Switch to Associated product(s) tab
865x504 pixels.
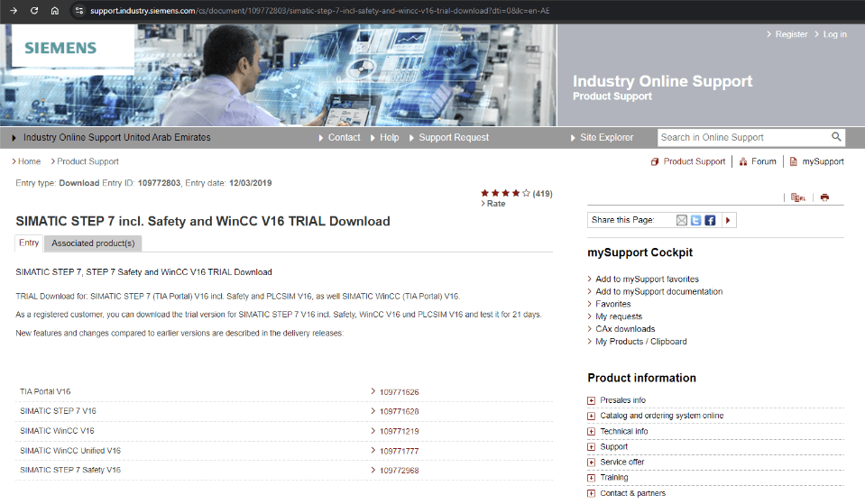(x=93, y=243)
